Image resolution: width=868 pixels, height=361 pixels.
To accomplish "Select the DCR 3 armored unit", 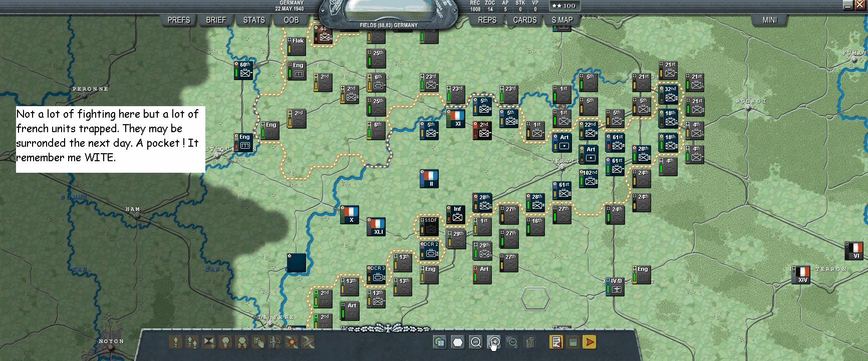I will point(376,275).
